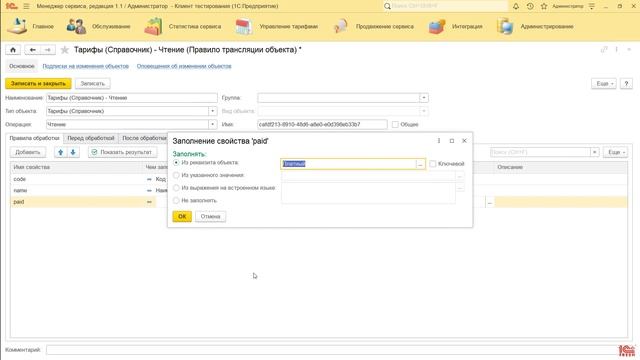
Task: Open the Еще menu at top right
Action: tap(604, 83)
